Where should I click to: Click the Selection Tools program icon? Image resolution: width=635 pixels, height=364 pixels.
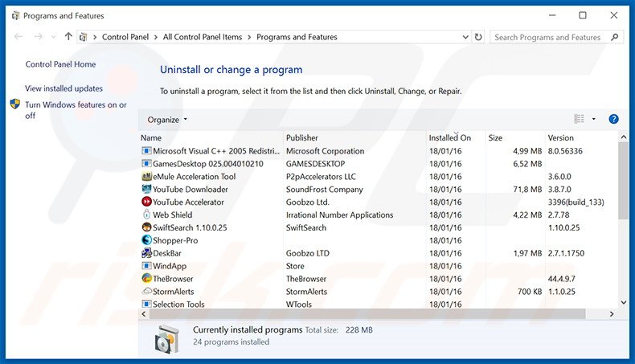(146, 304)
